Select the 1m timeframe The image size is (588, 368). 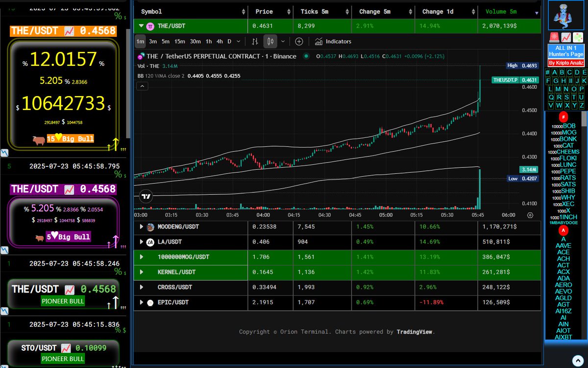141,42
